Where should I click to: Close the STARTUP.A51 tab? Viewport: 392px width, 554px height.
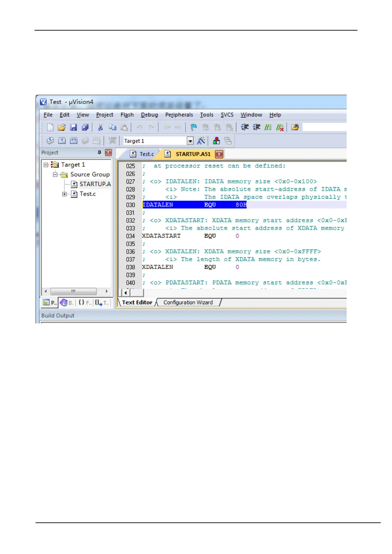[219, 154]
